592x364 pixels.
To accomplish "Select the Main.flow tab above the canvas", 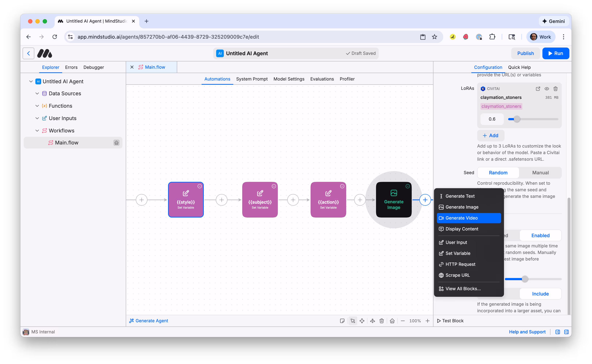I will [155, 67].
